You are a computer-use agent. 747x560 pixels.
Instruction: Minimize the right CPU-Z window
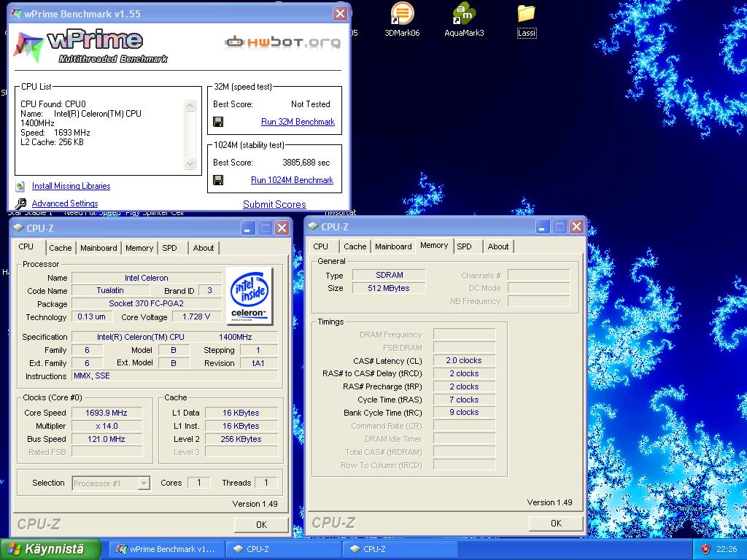point(542,226)
